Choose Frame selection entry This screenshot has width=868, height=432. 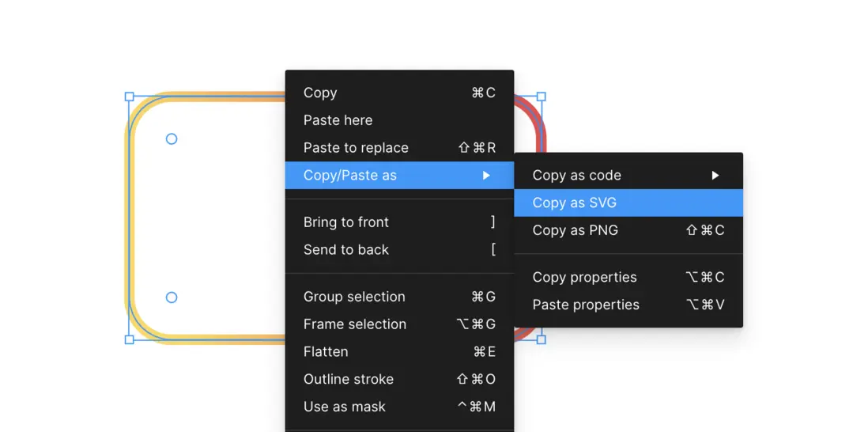tap(355, 324)
